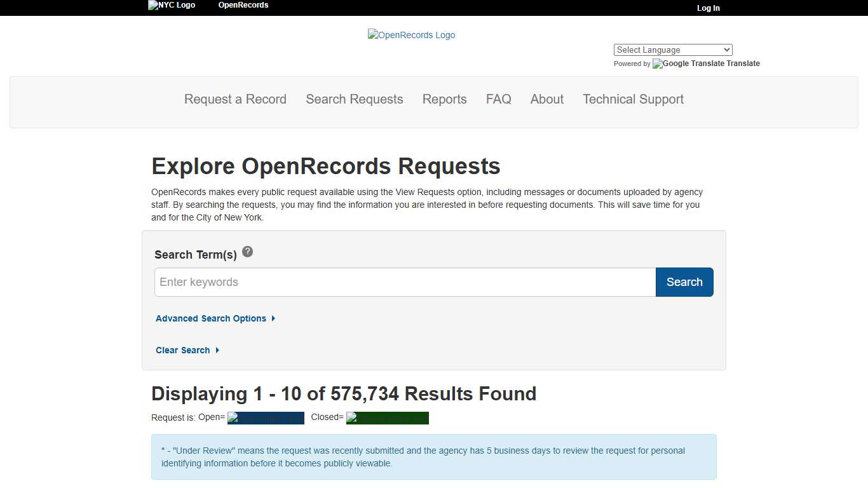The width and height of the screenshot is (868, 488).
Task: Select the Search Requests menu item
Action: pos(354,99)
